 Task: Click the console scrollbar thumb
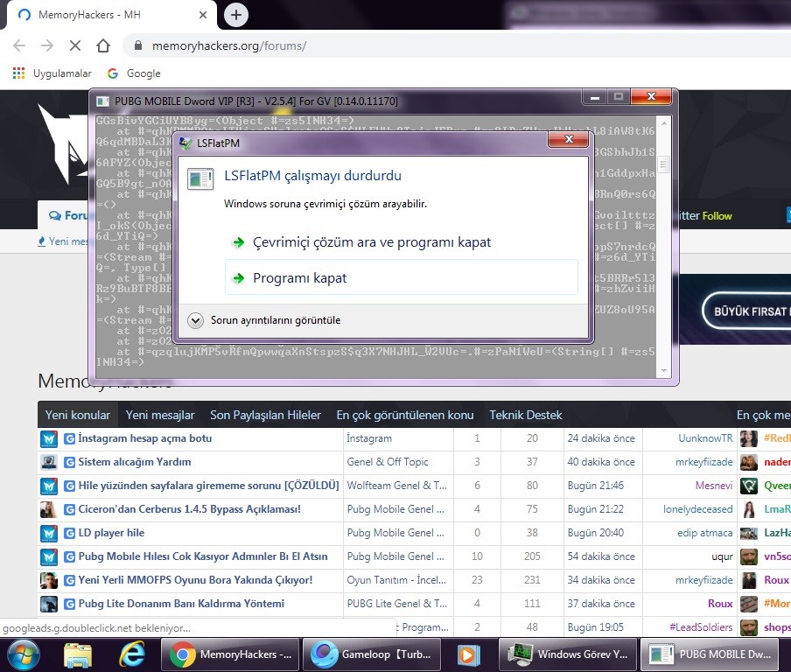pos(663,164)
